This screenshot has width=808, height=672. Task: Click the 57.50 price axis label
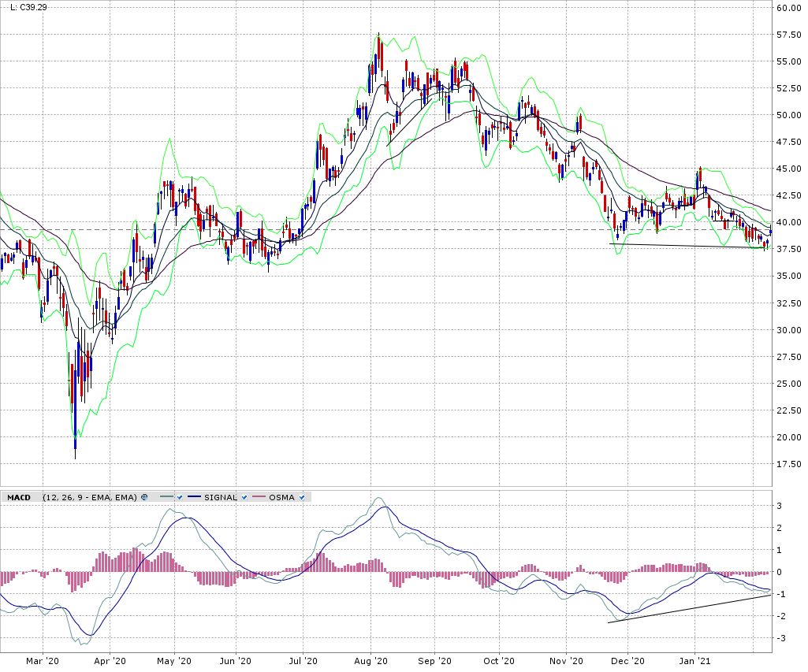pos(789,35)
